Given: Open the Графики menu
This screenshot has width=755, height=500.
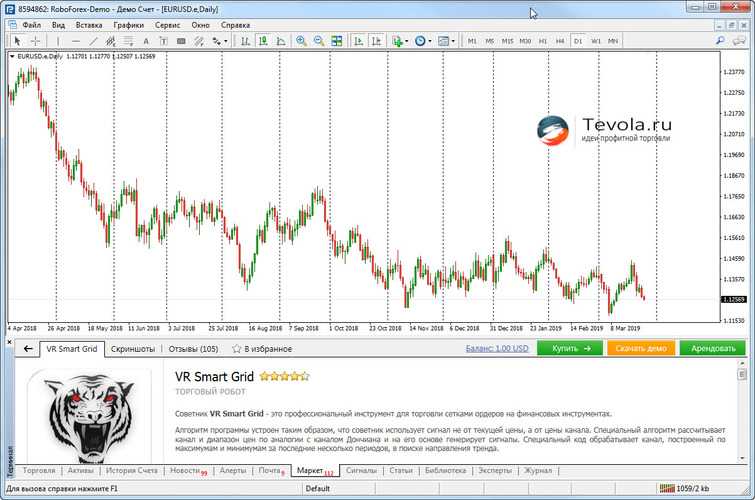Looking at the screenshot, I should (129, 25).
